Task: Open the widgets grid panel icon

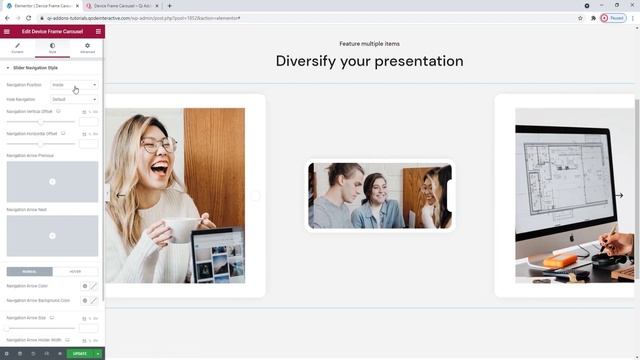Action: pyautogui.click(x=98, y=31)
